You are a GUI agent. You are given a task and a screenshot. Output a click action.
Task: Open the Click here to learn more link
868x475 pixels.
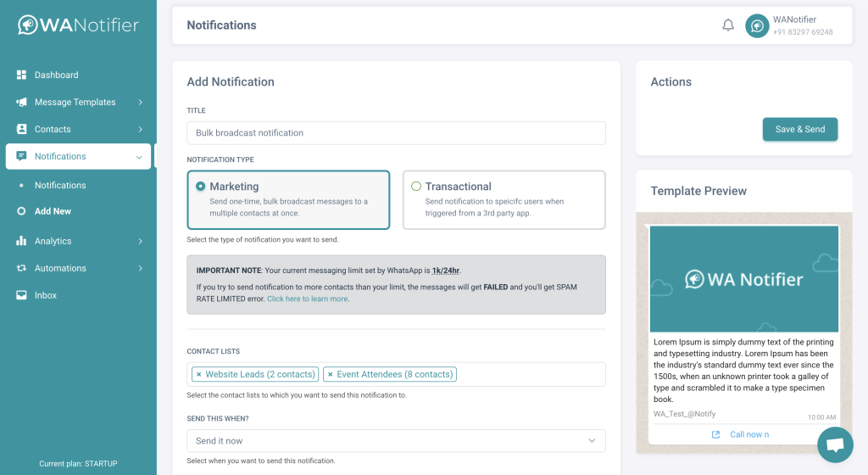307,299
